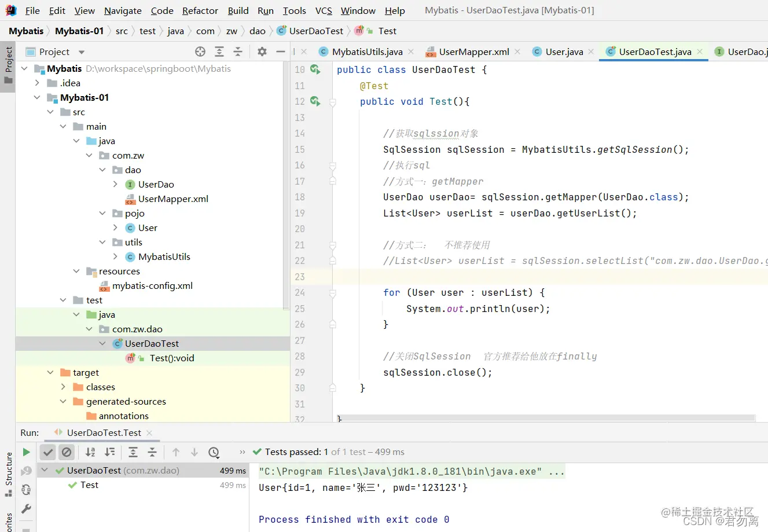This screenshot has width=768, height=532.
Task: Open the VCS menu
Action: point(324,10)
